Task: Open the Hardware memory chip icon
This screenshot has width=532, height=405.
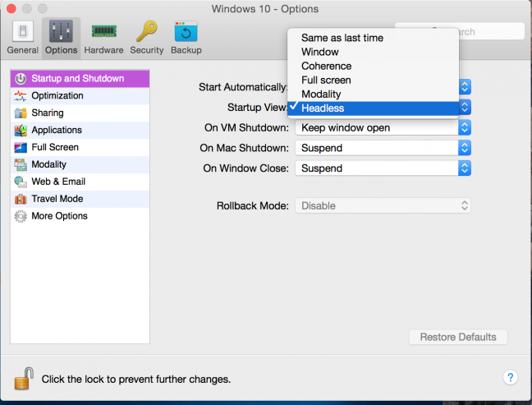Action: pyautogui.click(x=103, y=31)
